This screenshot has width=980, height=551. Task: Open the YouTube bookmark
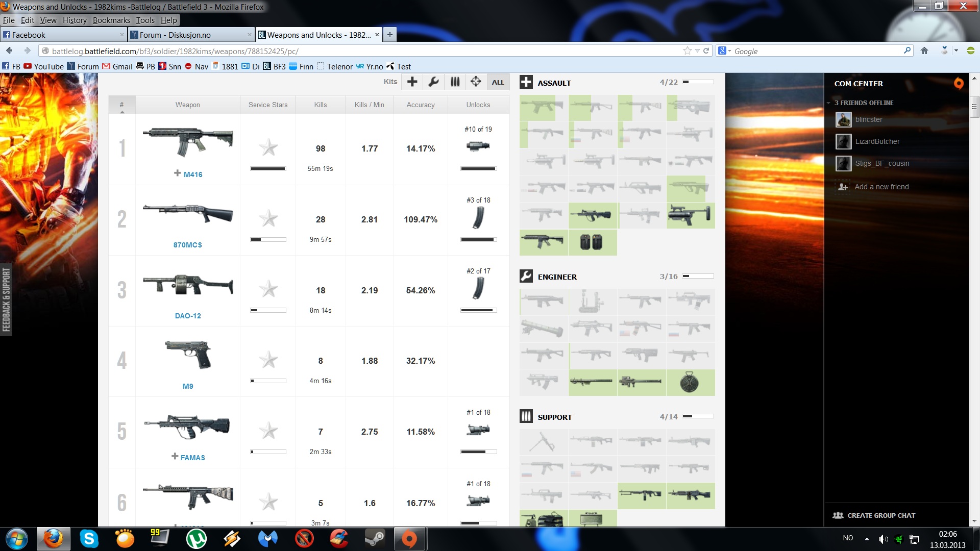coord(44,66)
